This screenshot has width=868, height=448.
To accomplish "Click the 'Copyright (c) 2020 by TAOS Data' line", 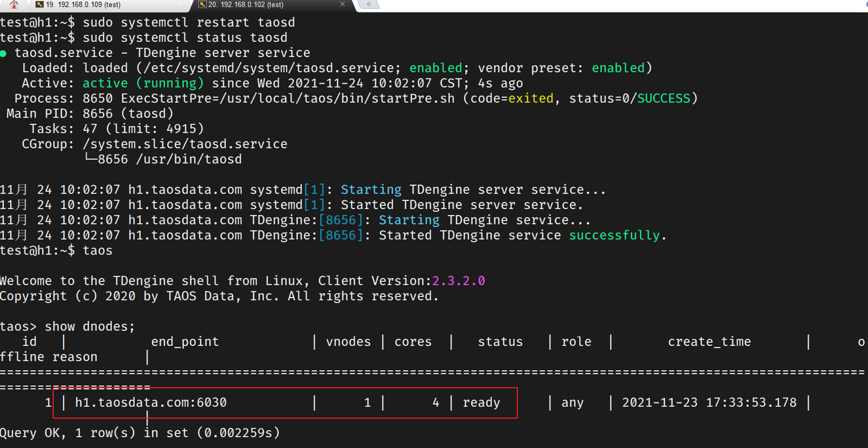I will pos(219,296).
